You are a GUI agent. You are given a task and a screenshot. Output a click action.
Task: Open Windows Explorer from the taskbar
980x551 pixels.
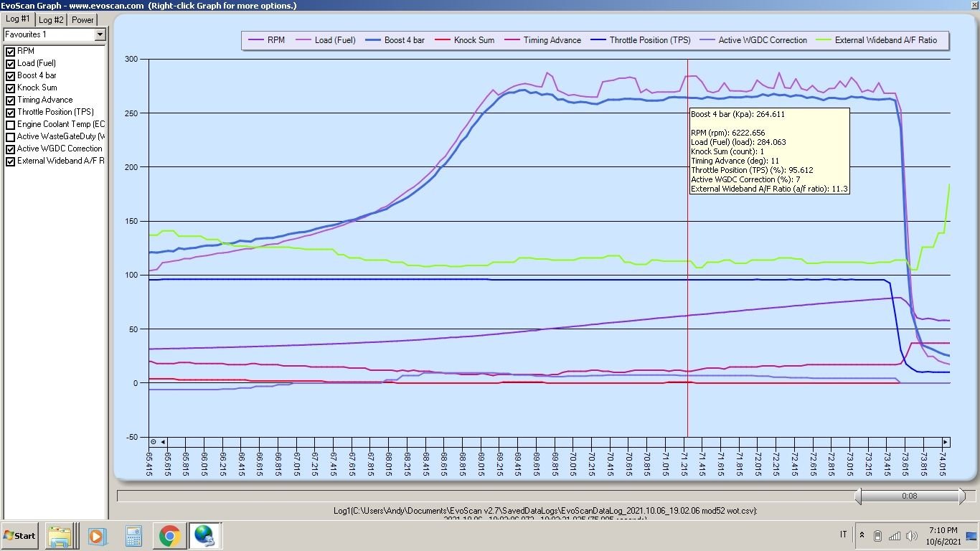[61, 536]
